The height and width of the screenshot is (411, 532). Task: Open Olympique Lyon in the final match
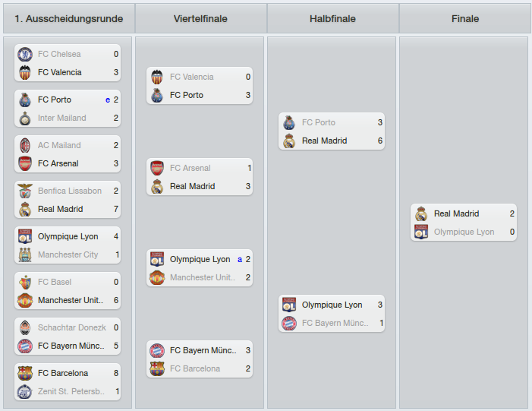click(x=464, y=232)
